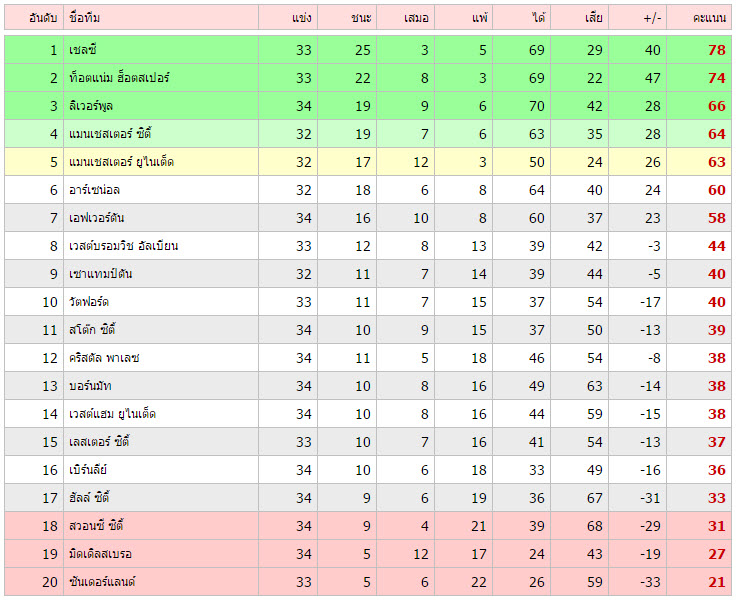Click the ชื่อทีม column header

tap(85, 18)
